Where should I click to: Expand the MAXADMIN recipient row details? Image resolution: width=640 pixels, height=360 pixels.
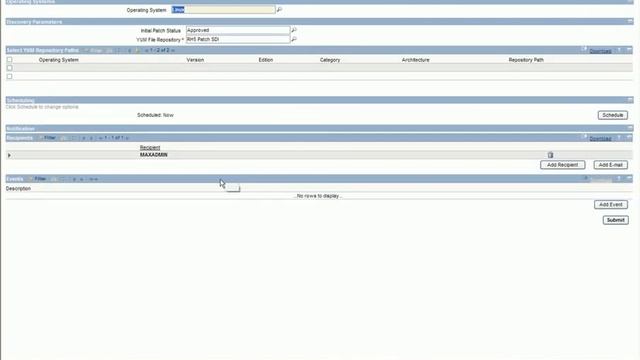coord(9,155)
